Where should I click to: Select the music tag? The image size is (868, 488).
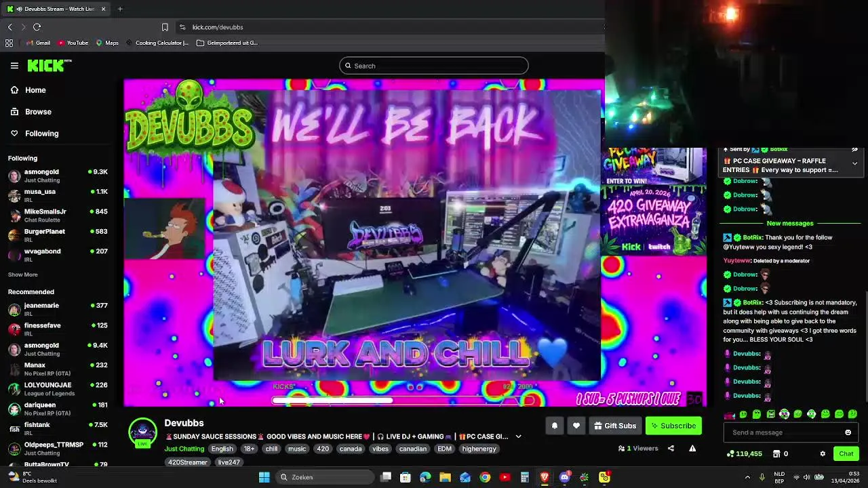point(297,449)
